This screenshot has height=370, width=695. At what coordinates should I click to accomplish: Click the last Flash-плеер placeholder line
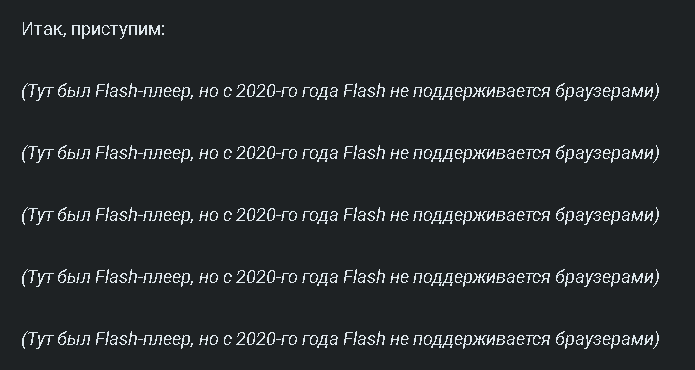point(340,340)
